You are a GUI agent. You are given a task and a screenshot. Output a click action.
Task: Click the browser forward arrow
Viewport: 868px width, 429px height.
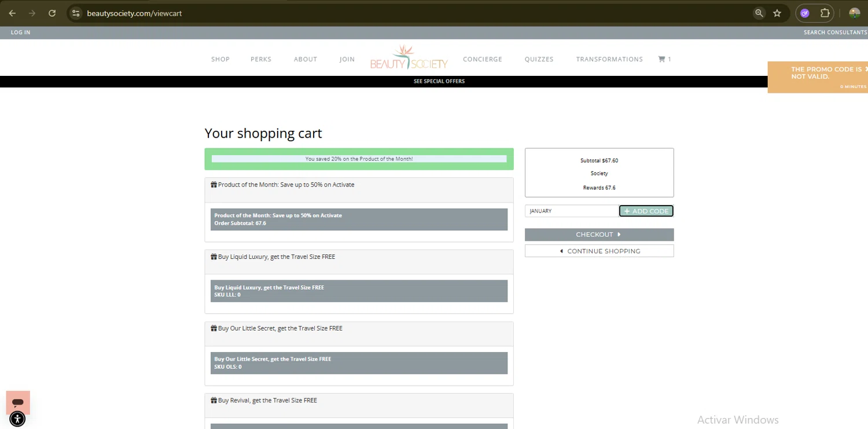(x=32, y=13)
